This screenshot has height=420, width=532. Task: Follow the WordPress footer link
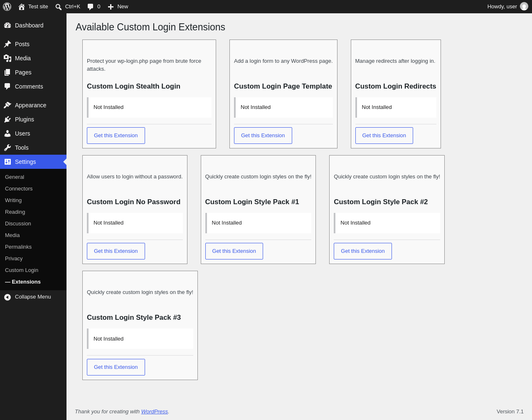pyautogui.click(x=155, y=412)
